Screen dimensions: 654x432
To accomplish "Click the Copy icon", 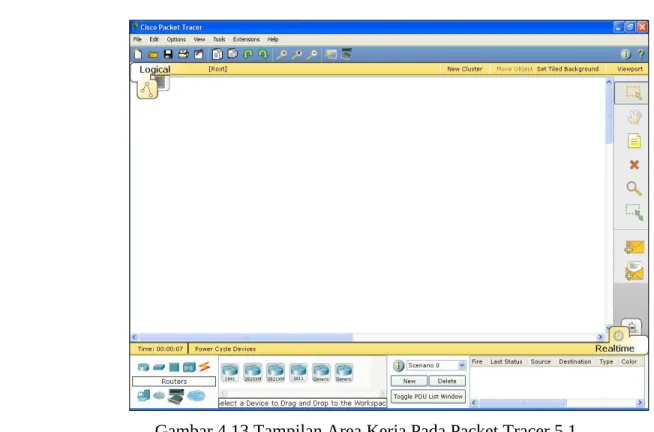I will coord(217,54).
